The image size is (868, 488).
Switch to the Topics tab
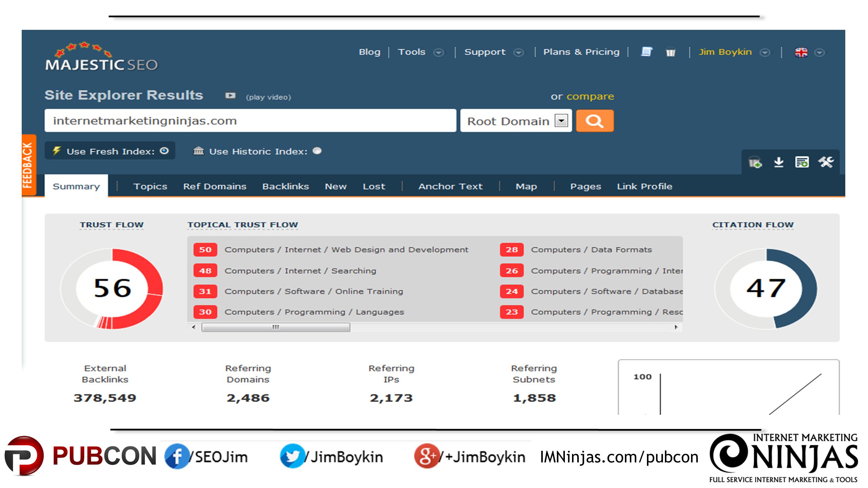click(x=150, y=186)
